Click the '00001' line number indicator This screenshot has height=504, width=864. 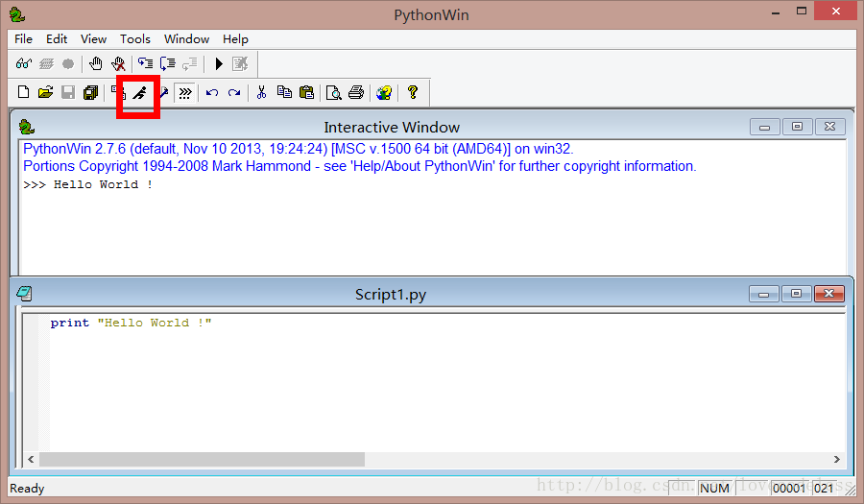[x=788, y=488]
